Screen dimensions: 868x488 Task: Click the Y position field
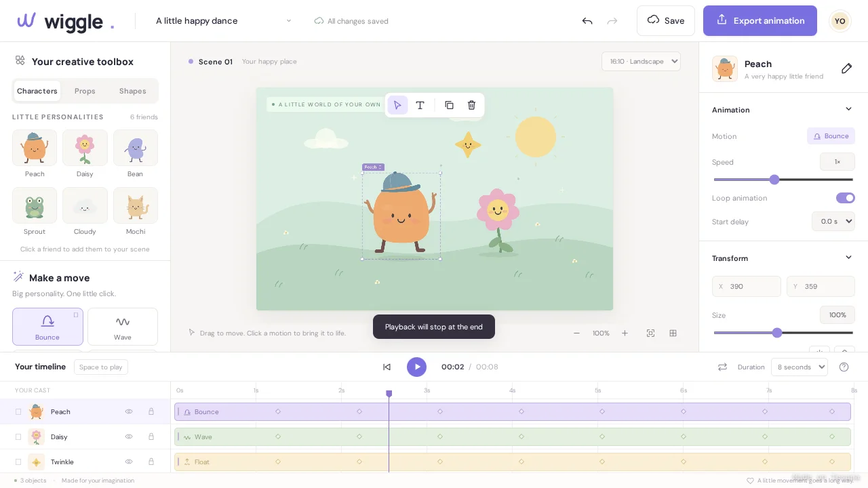(821, 286)
